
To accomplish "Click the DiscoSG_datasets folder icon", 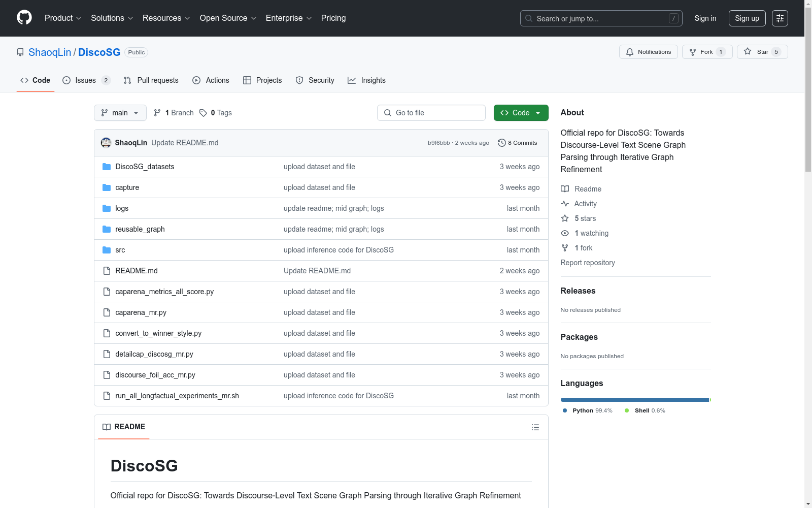I will click(x=107, y=167).
